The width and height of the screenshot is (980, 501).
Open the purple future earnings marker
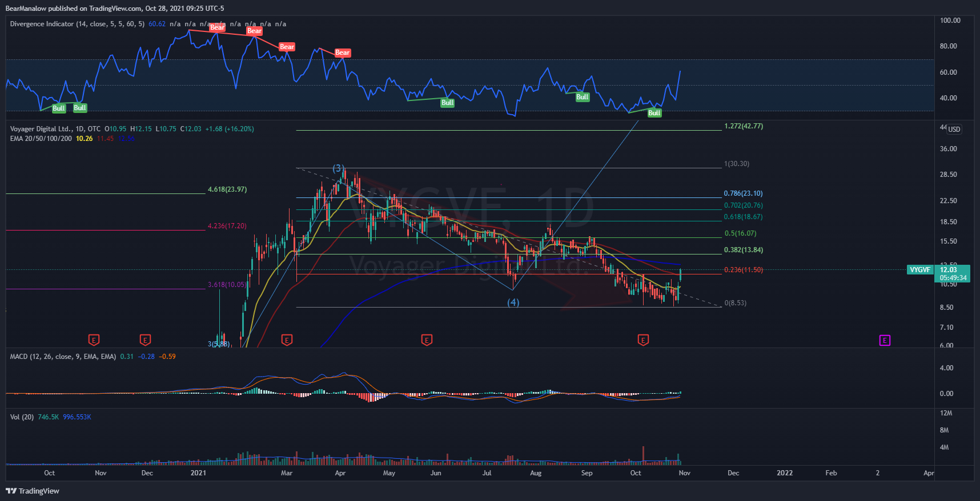[885, 341]
